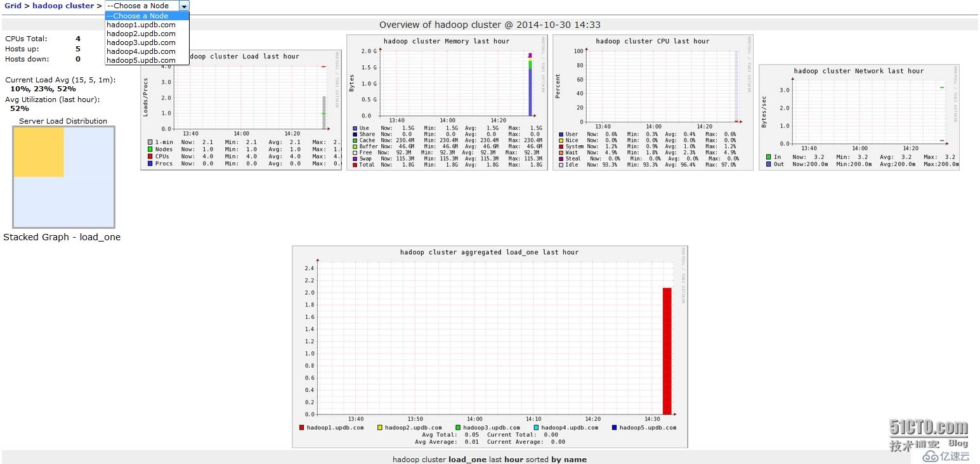
Task: Open the Grid breadcrumb link
Action: coord(13,6)
